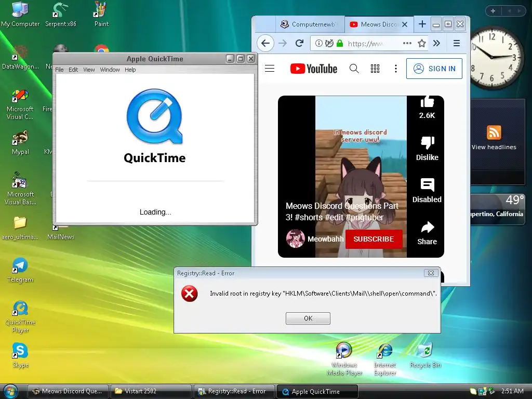Viewport: 532px width, 399px height.
Task: Subscribe to the Meowbahh channel
Action: point(374,239)
